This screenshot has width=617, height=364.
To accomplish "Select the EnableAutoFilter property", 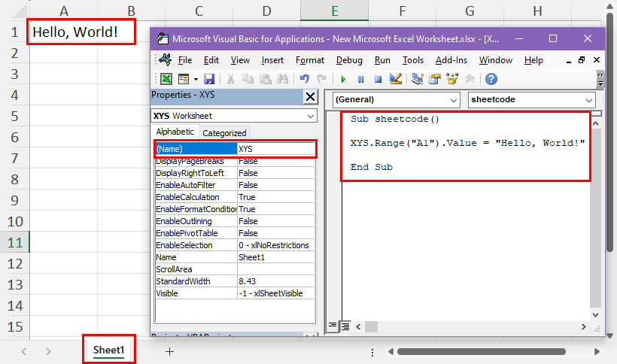I will [186, 185].
